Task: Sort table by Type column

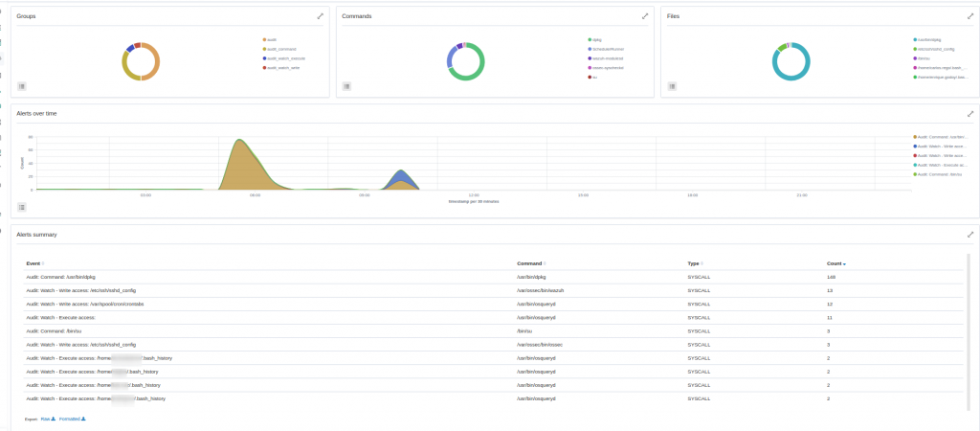Action: 694,262
